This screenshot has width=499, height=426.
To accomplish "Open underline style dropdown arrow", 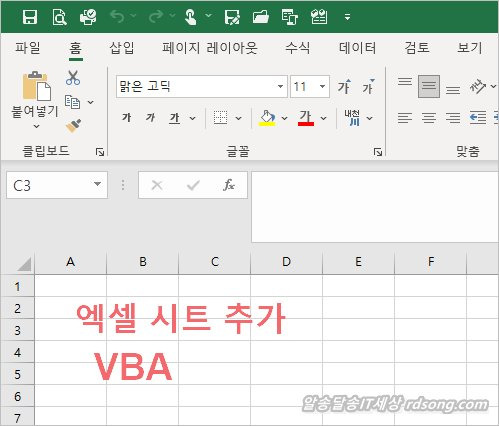I will click(192, 118).
